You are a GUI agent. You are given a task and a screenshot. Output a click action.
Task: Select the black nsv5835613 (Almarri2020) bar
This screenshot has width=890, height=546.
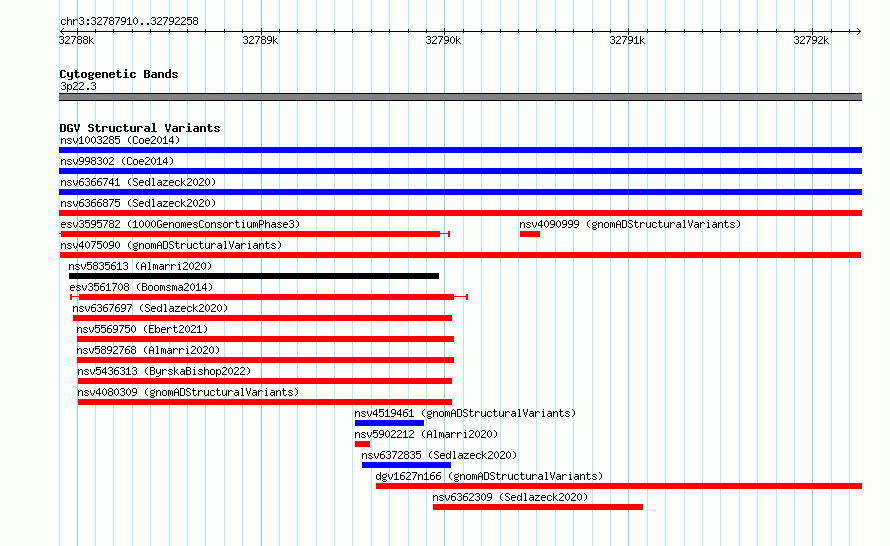[x=254, y=276]
